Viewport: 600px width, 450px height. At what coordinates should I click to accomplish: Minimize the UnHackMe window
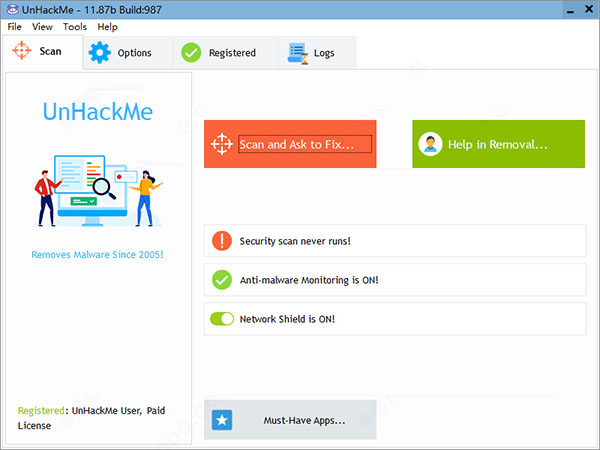(570, 10)
